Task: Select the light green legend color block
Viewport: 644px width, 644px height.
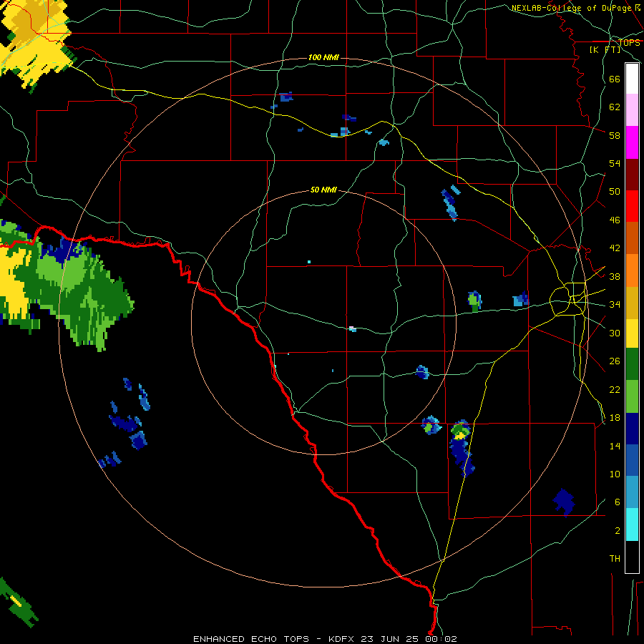Action: pos(632,396)
